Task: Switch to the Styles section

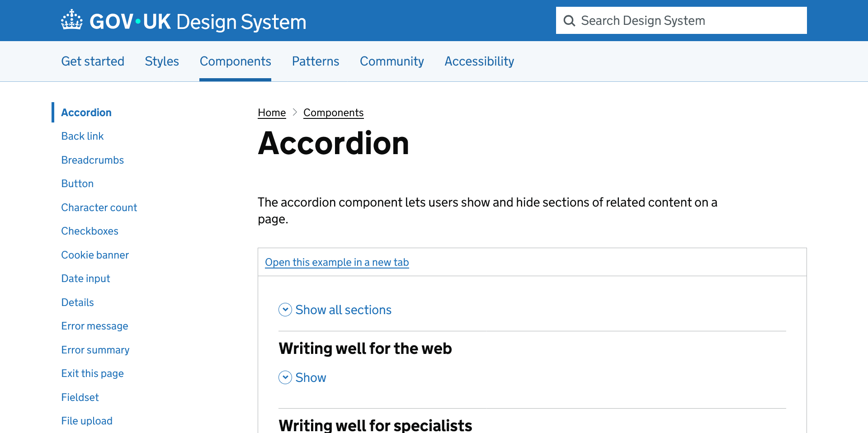Action: coord(162,61)
